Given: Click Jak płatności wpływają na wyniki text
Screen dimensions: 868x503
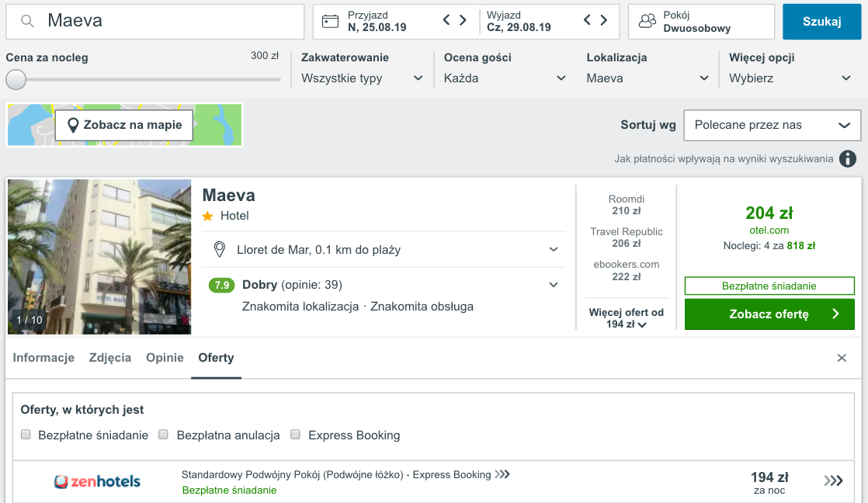Looking at the screenshot, I should point(724,159).
